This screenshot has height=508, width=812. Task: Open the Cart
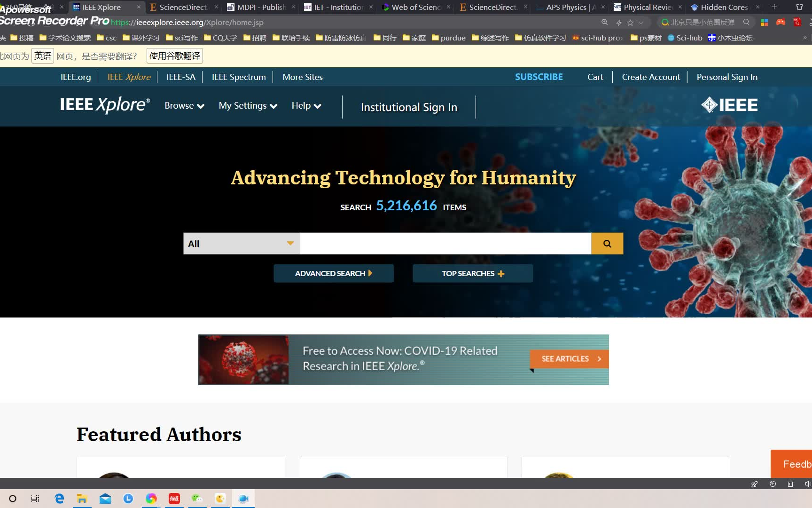tap(595, 77)
